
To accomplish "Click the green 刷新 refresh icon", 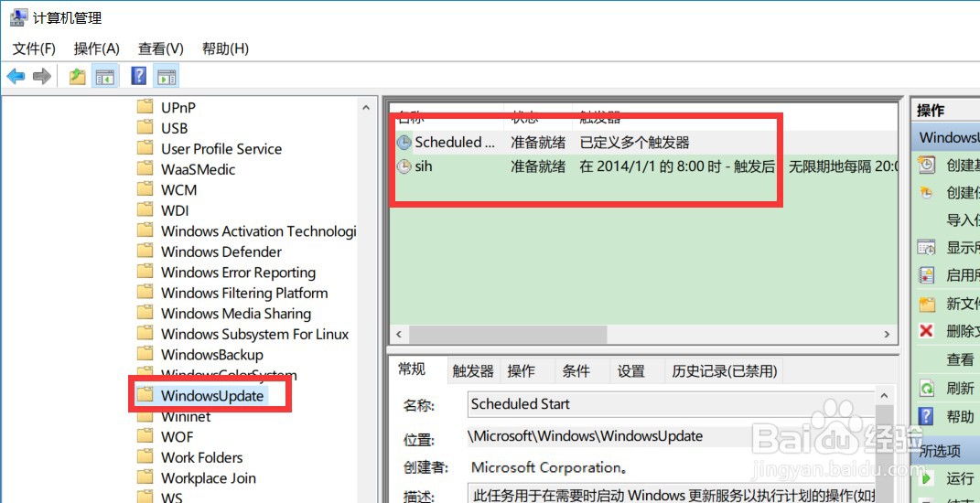I will tap(926, 388).
